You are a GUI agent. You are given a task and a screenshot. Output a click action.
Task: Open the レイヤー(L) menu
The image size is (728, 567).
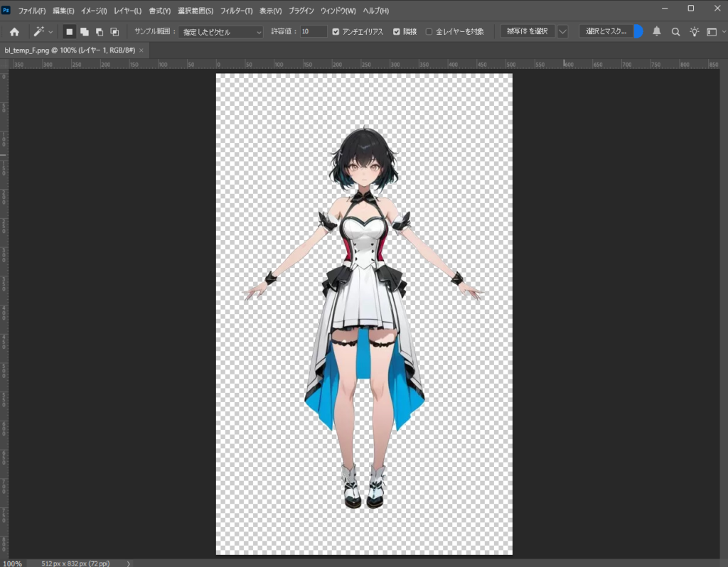(128, 11)
